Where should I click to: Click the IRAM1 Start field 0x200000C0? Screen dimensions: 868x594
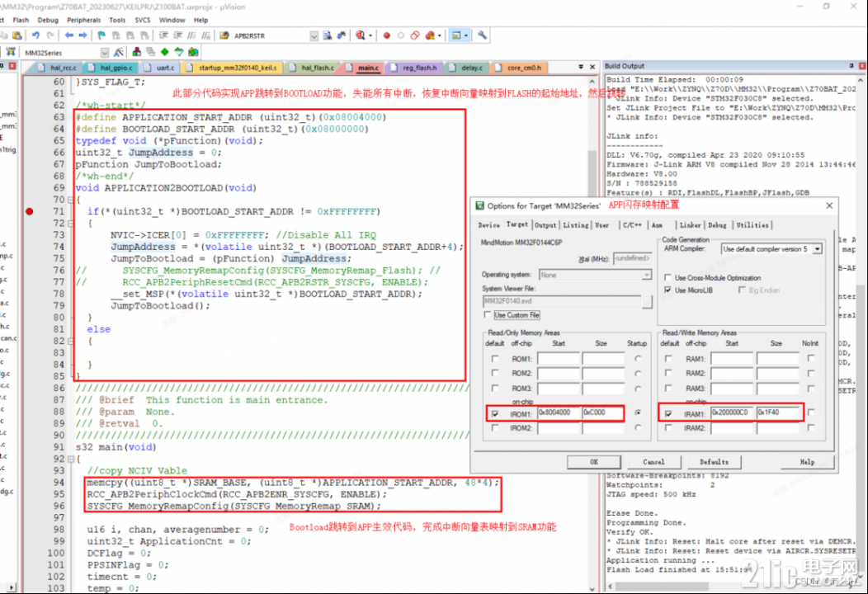(732, 412)
